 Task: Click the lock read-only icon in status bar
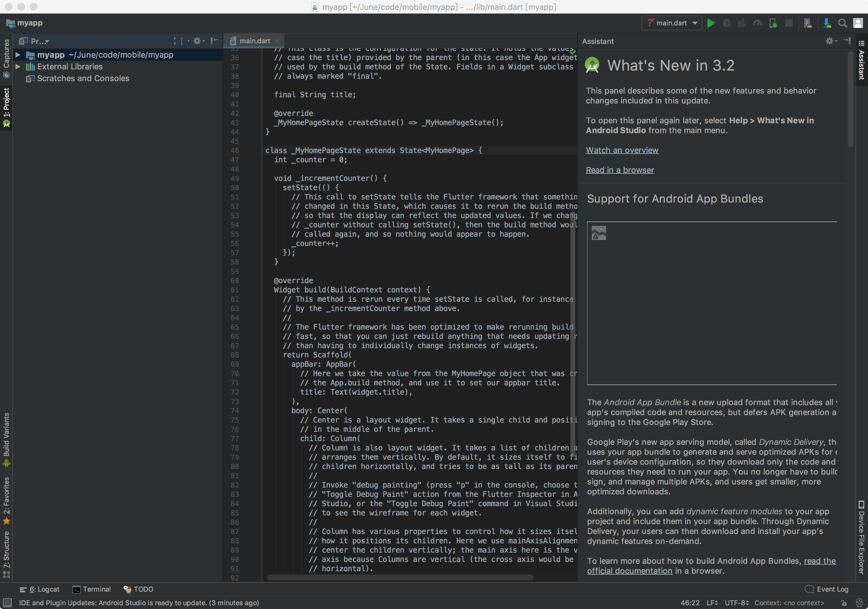tap(844, 603)
